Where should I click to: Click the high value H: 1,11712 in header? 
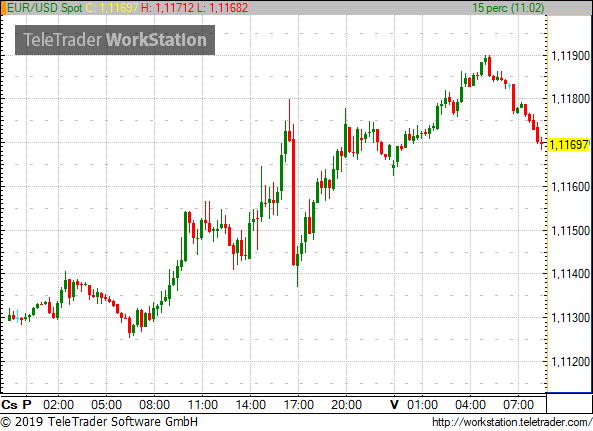[167, 8]
